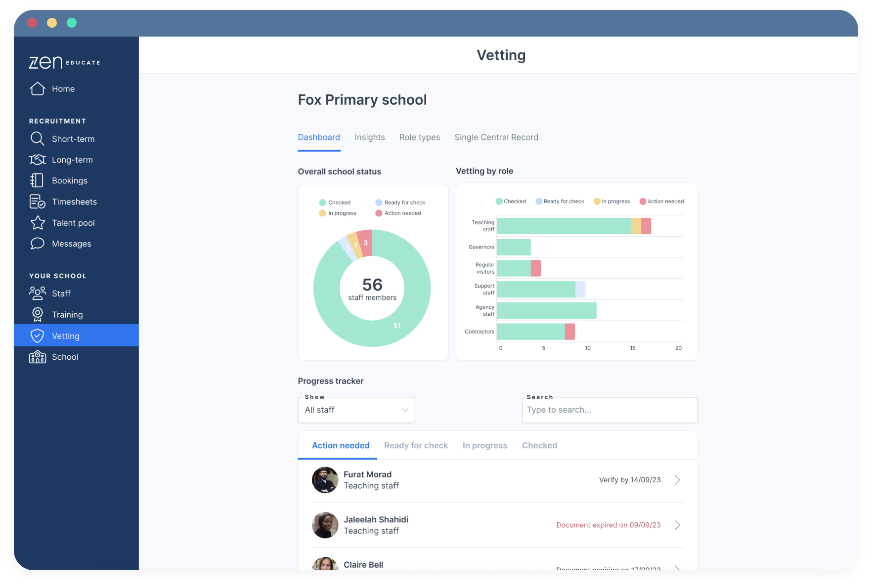The height and width of the screenshot is (588, 872).
Task: Toggle In progress legend in Overall school status
Action: pos(338,213)
